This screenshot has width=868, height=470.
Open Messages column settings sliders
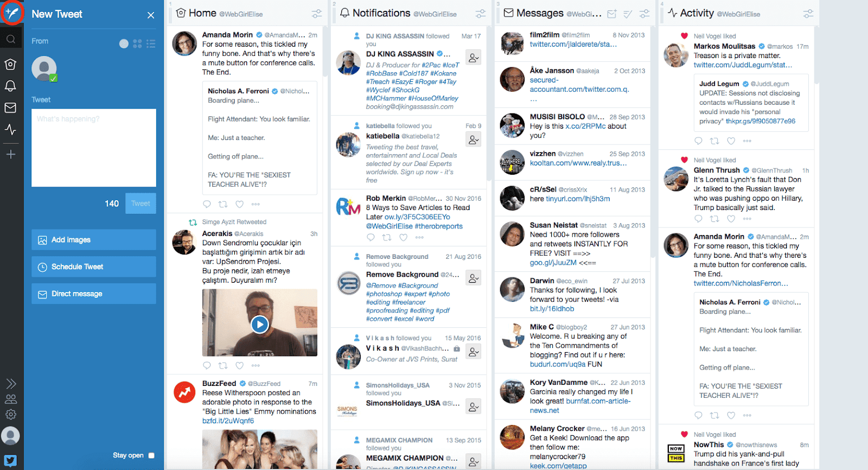(x=644, y=14)
